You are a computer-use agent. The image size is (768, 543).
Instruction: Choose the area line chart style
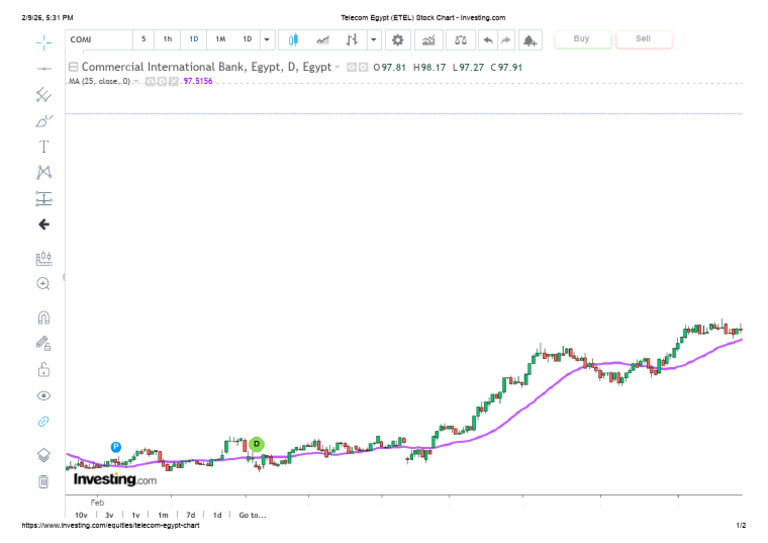tap(323, 40)
